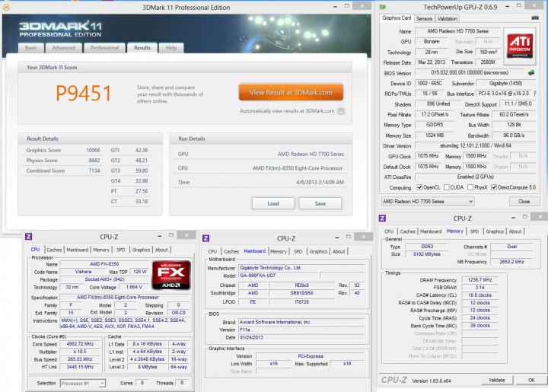Toggle the OpenCL checkbox in GPU-Z
Image resolution: width=548 pixels, height=392 pixels.
[x=419, y=187]
